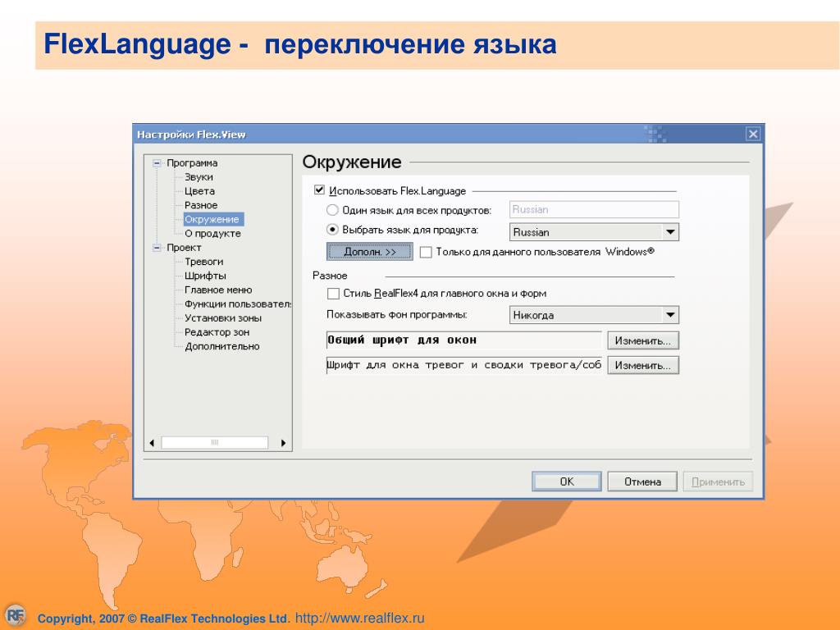Select the Окружение tree item
Viewport: 840px width, 630px height.
(212, 219)
